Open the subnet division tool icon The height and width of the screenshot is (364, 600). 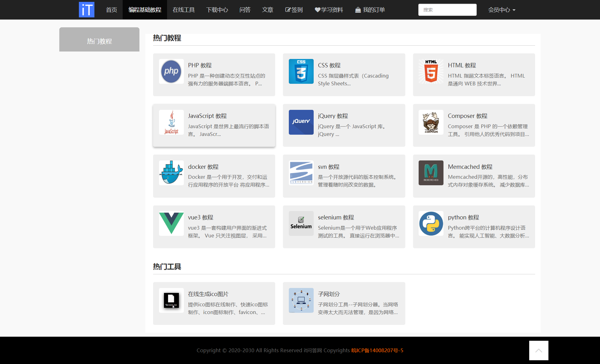point(301,300)
